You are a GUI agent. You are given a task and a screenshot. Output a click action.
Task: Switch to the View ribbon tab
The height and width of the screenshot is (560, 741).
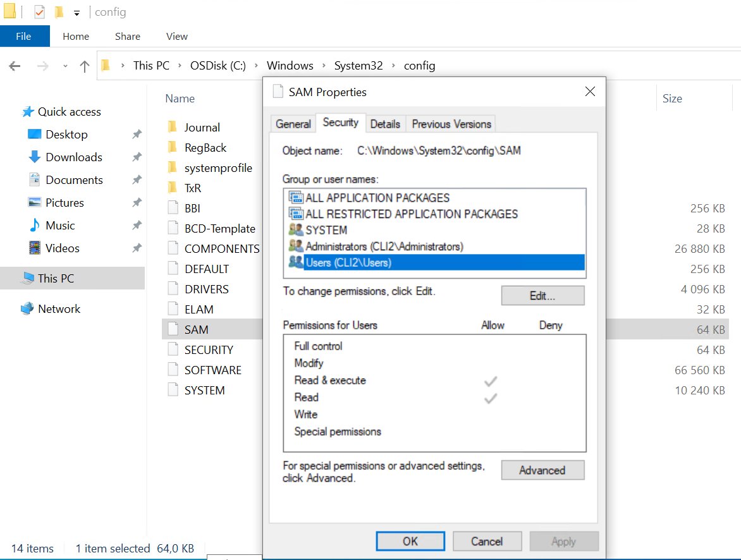coord(177,37)
